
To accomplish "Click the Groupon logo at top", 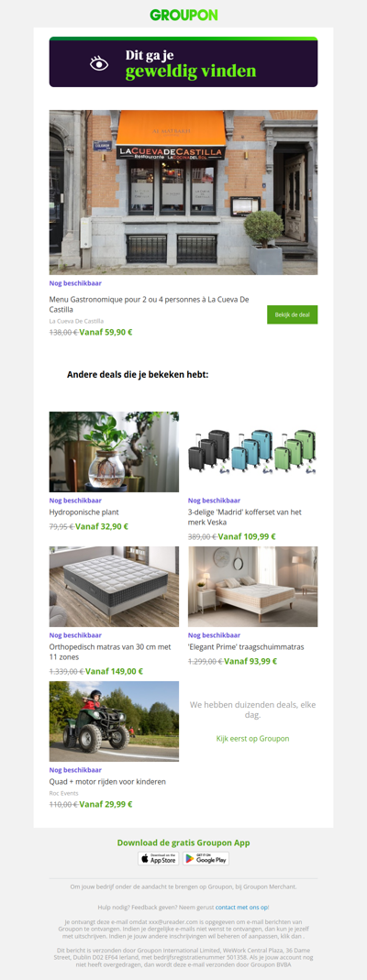I will pyautogui.click(x=183, y=15).
